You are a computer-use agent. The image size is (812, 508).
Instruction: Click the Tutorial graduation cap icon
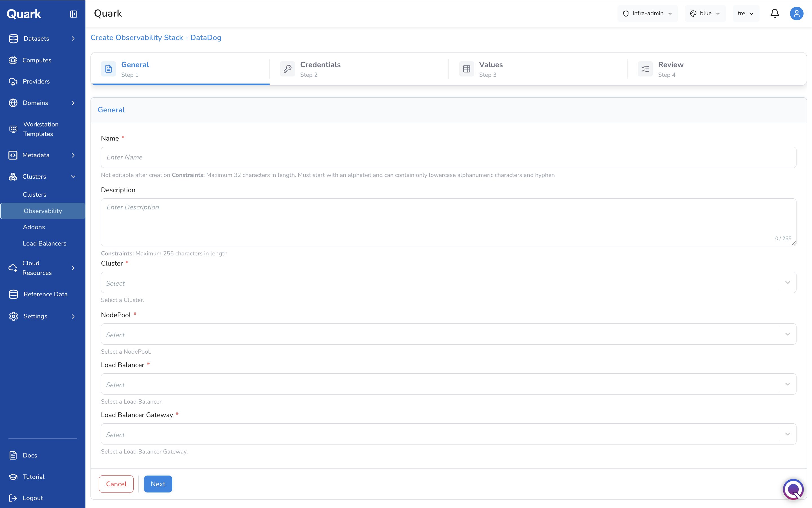click(x=13, y=477)
